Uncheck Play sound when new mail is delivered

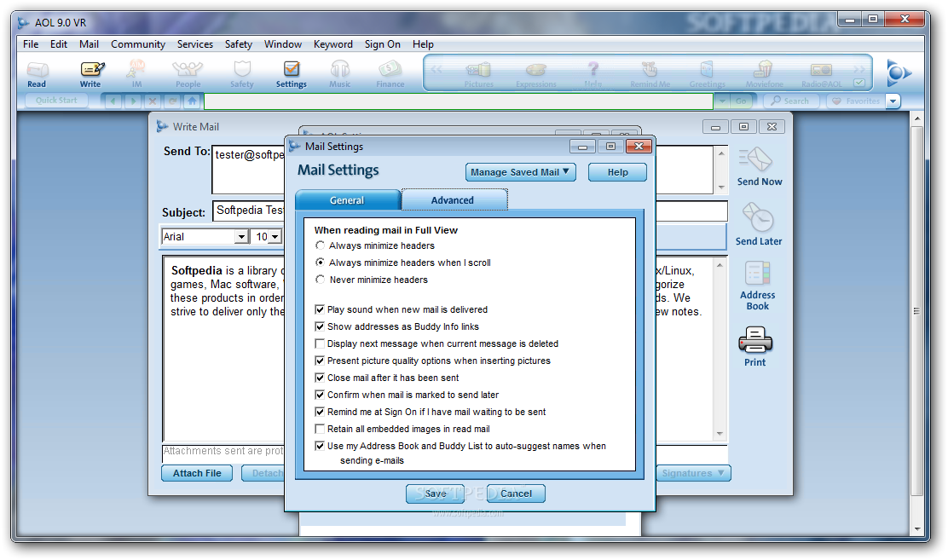(320, 309)
